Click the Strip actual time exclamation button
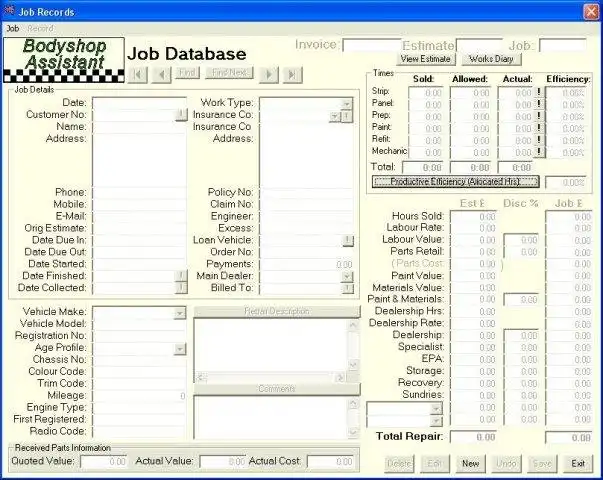Screen dimensions: 603x480 tap(539, 92)
